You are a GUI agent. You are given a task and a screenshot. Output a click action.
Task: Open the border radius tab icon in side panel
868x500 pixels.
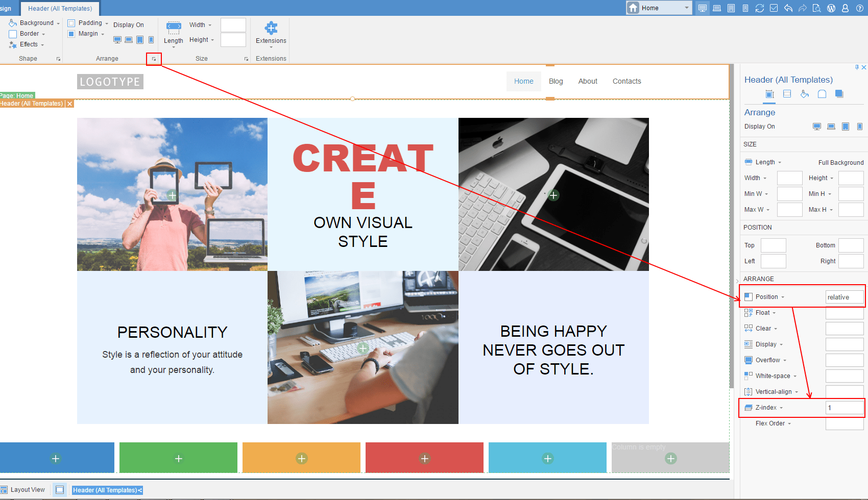(822, 94)
